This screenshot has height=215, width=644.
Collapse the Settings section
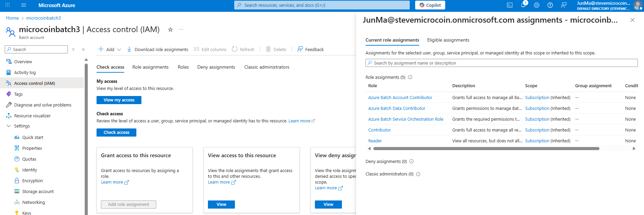pos(9,126)
